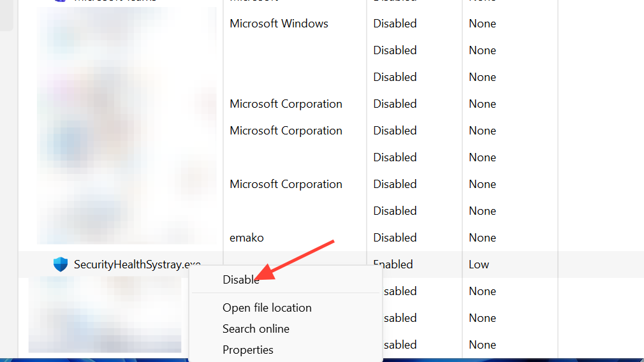Choose Open file location from context menu
The height and width of the screenshot is (362, 644).
pyautogui.click(x=267, y=308)
